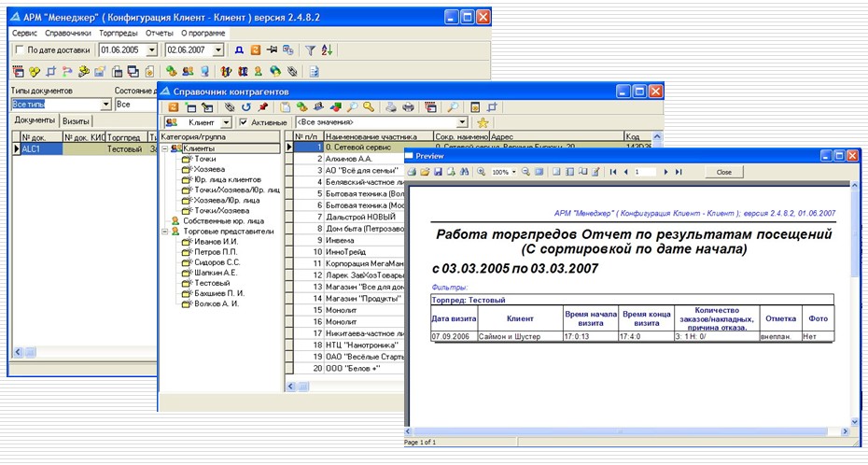Open the 'Все типы' document types dropdown

106,104
